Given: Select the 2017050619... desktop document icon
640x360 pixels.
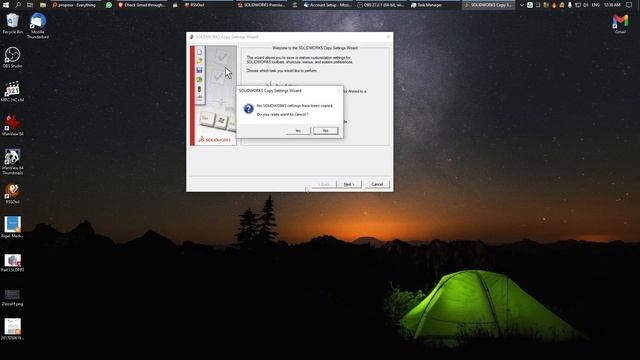Looking at the screenshot, I should coord(12,329).
